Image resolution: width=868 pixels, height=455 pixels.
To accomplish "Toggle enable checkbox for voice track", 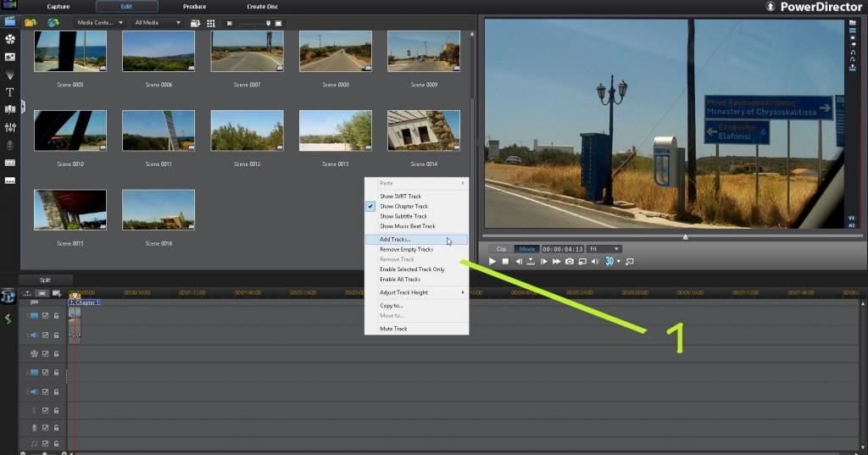I will 46,428.
